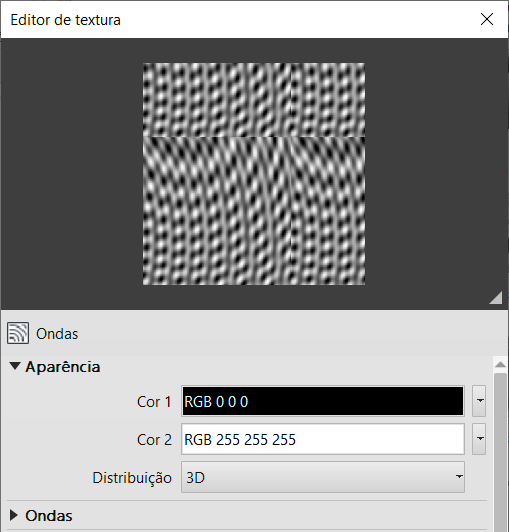Click the wave texture preview image

(x=254, y=174)
